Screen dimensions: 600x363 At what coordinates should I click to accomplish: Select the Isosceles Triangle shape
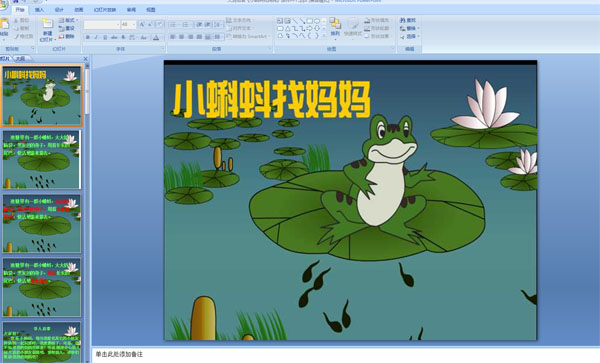pos(288,28)
